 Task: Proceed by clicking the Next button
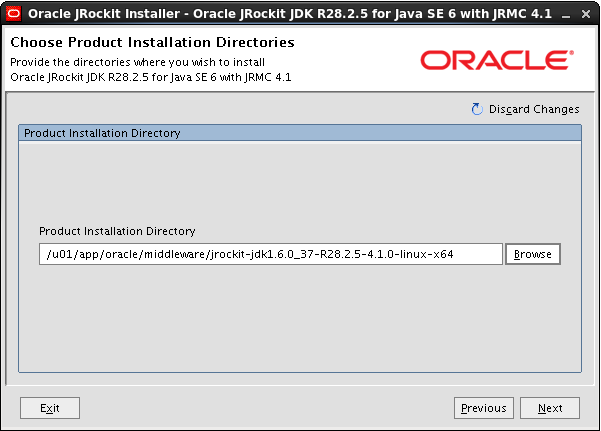point(550,408)
